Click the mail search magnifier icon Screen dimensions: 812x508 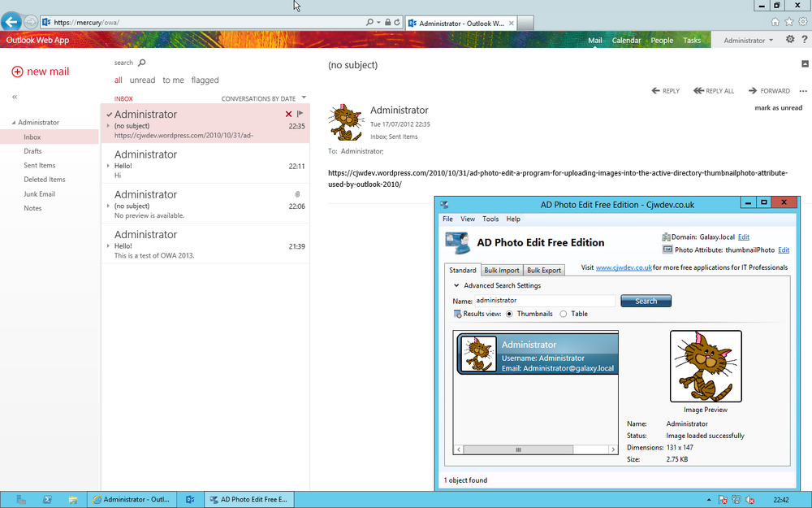pyautogui.click(x=142, y=63)
